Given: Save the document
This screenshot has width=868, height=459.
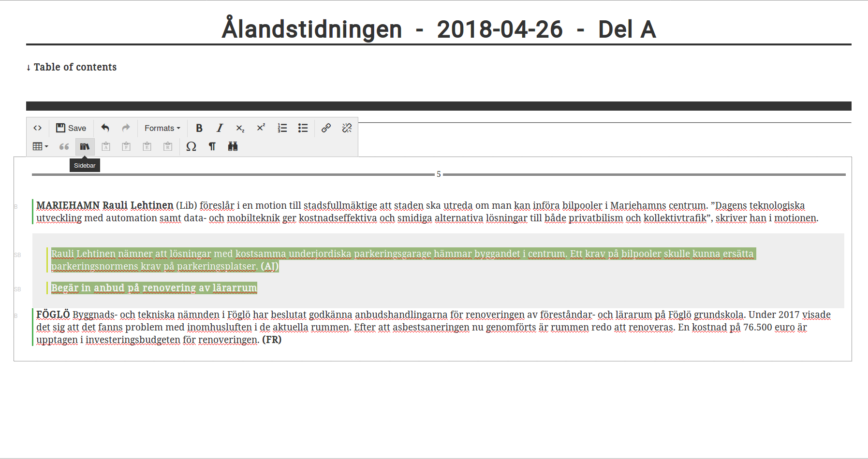Looking at the screenshot, I should coord(71,128).
